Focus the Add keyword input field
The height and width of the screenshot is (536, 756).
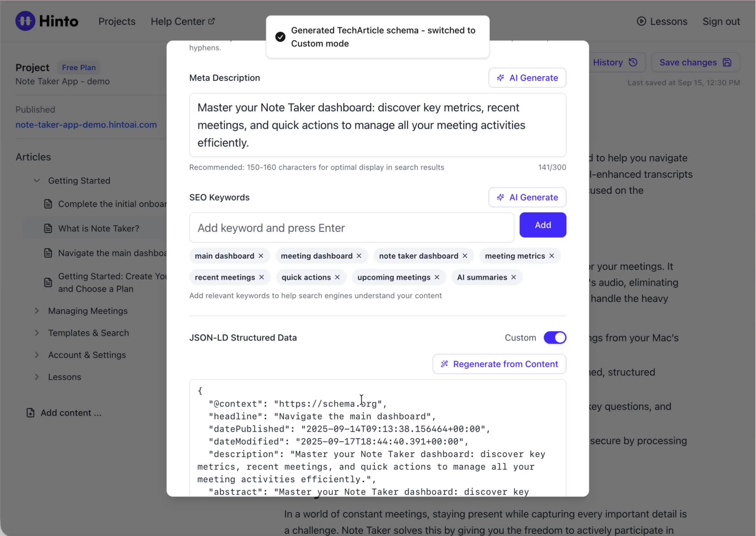tap(352, 228)
